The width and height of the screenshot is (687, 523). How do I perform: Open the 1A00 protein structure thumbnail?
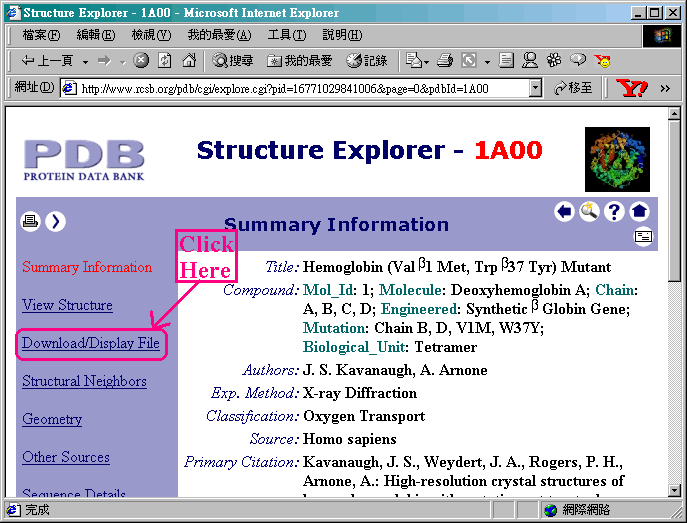pos(617,159)
